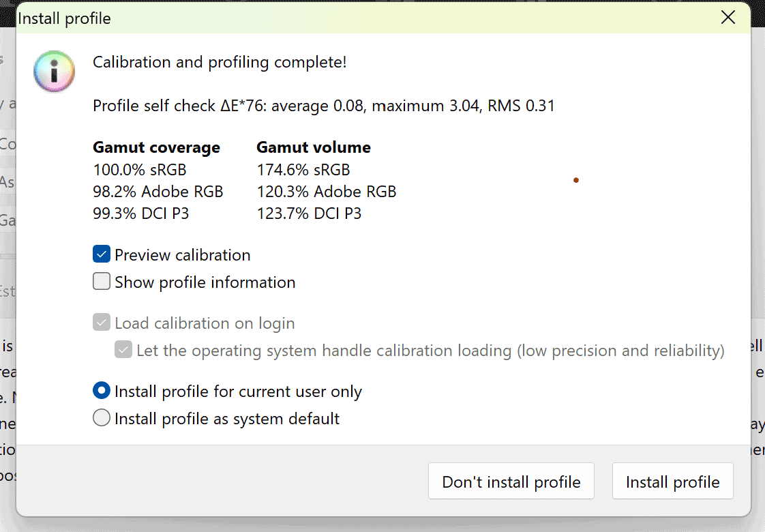Enable Show profile information

tap(102, 282)
